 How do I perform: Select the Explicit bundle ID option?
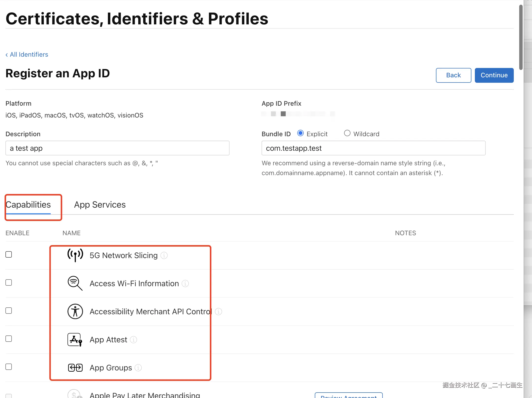point(300,133)
